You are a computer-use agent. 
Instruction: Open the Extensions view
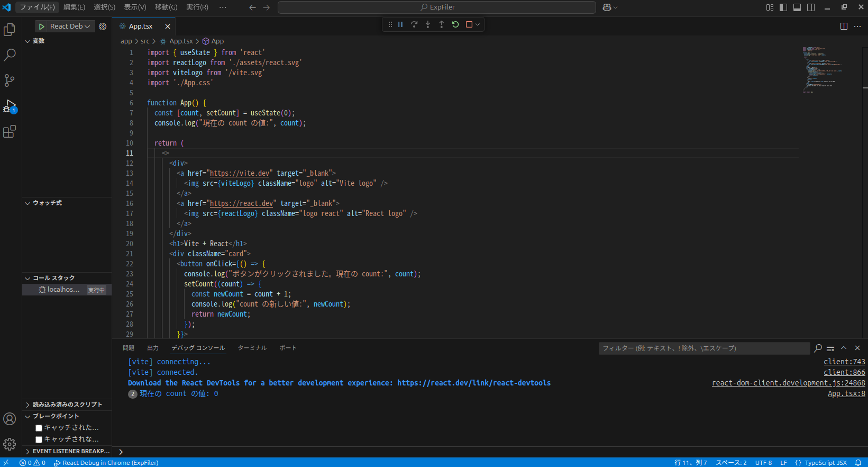[x=10, y=132]
